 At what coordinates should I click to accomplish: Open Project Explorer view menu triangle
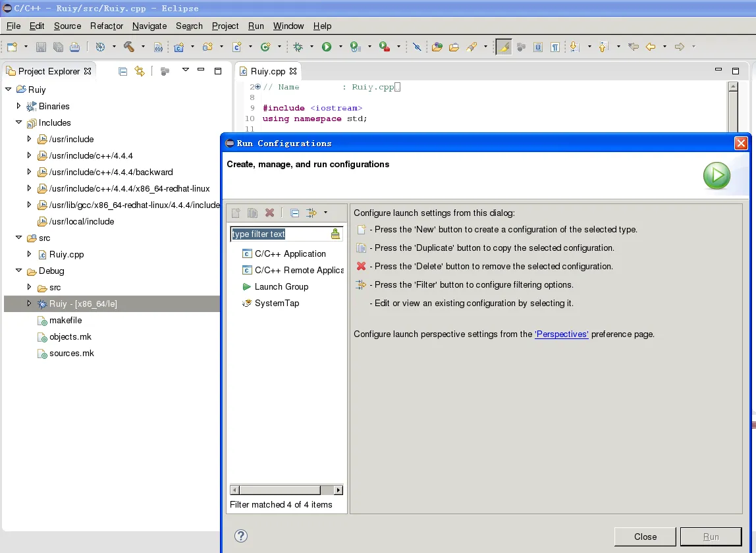tap(186, 70)
